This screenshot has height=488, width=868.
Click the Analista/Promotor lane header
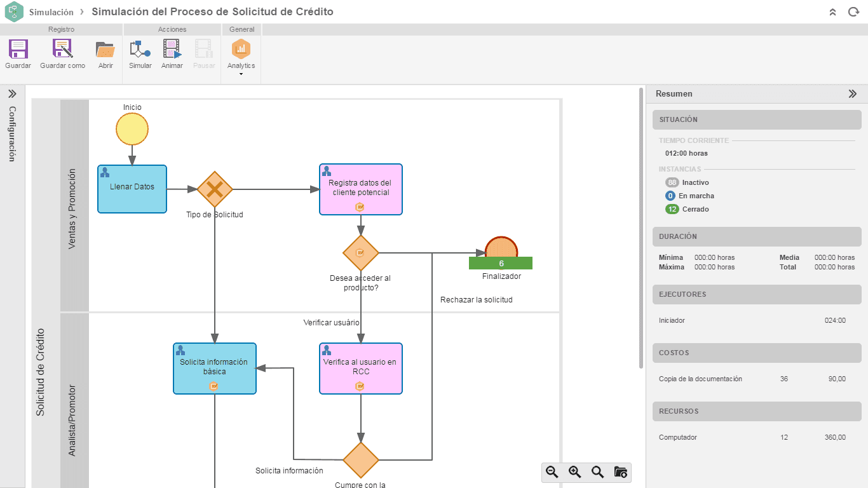[74, 400]
